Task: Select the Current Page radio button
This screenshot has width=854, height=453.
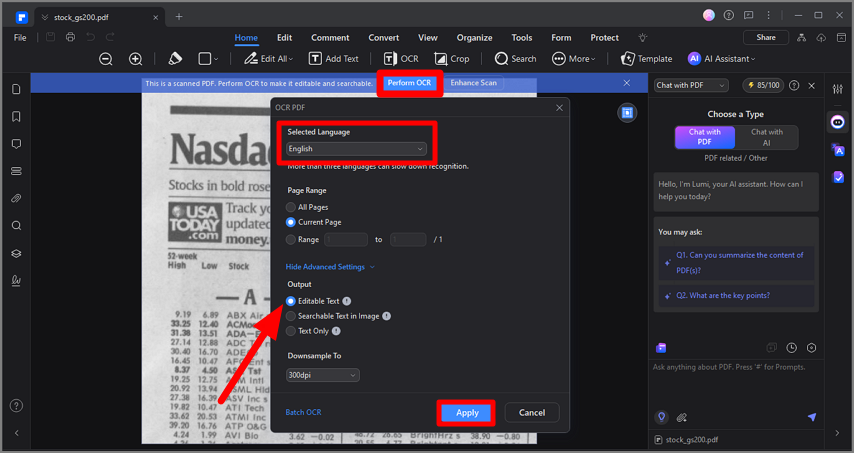Action: [291, 222]
